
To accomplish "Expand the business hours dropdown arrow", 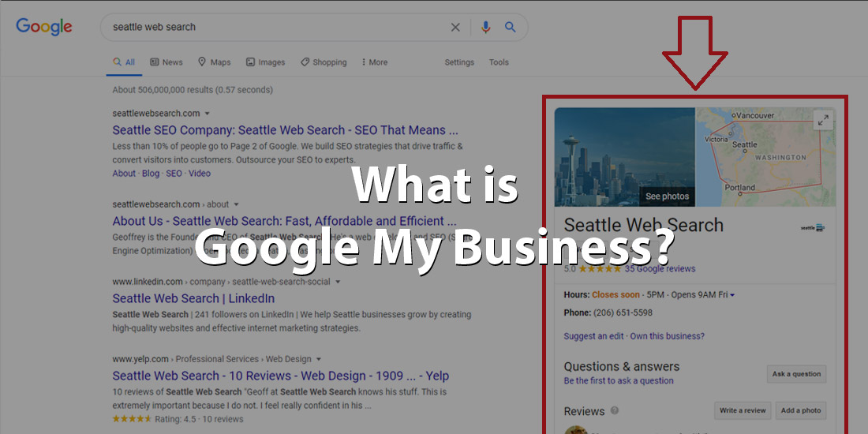I will click(732, 296).
